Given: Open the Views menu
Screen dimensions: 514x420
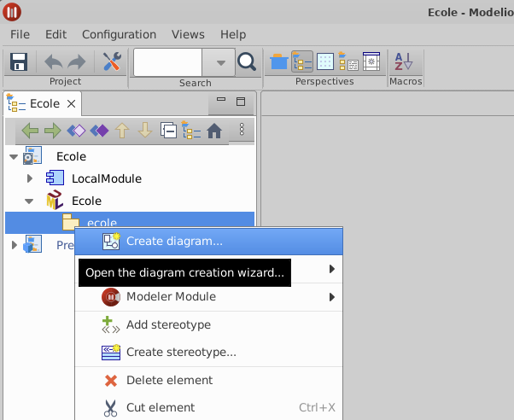Looking at the screenshot, I should [x=188, y=34].
